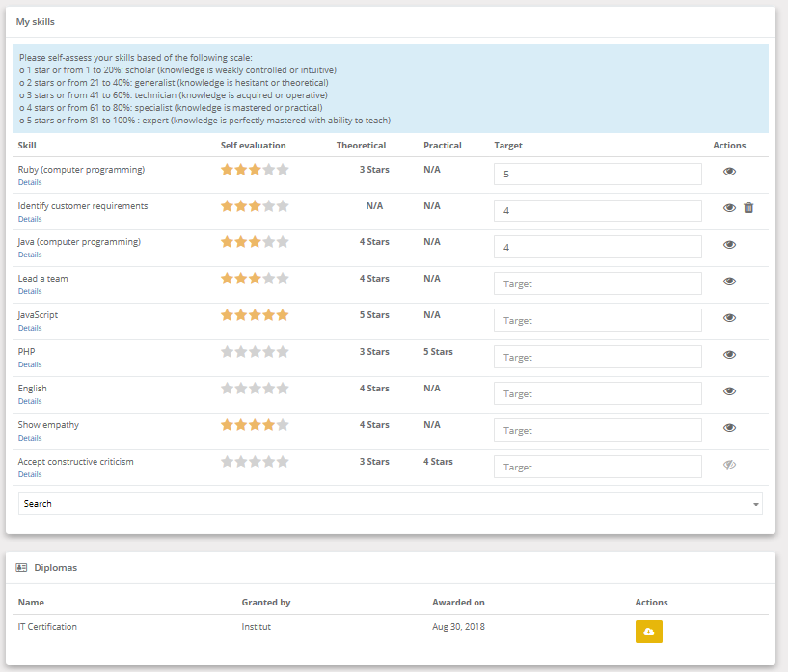Edit Java target field showing 4

(598, 247)
